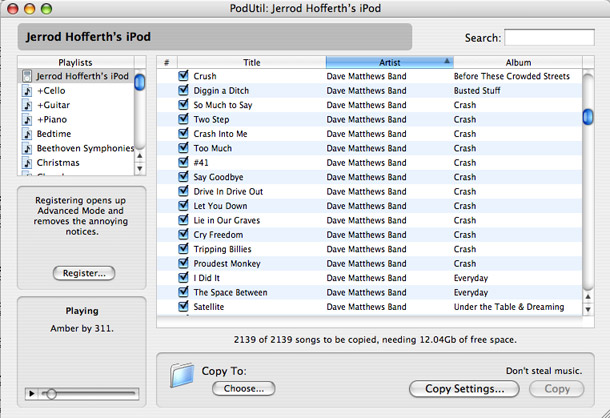Viewport: 610px width, 418px height.
Task: Select the Beethoven Symphonies playlist
Action: point(76,148)
